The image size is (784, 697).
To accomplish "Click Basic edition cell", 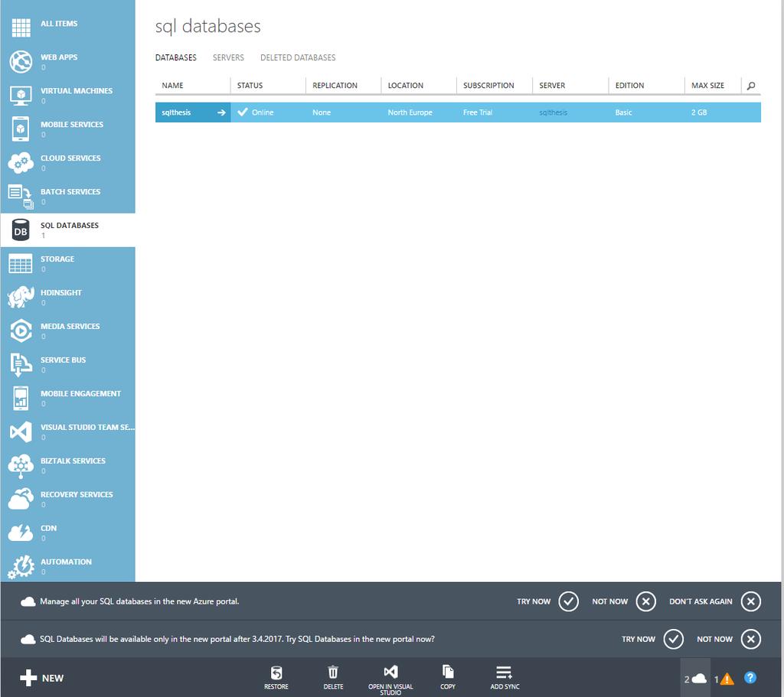I will [646, 112].
